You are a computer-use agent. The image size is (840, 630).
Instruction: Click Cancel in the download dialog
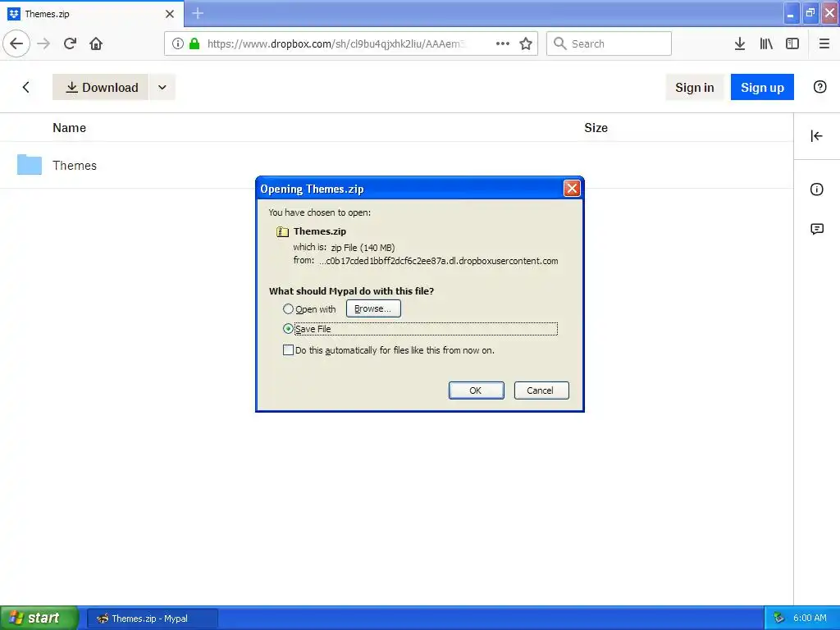541,390
